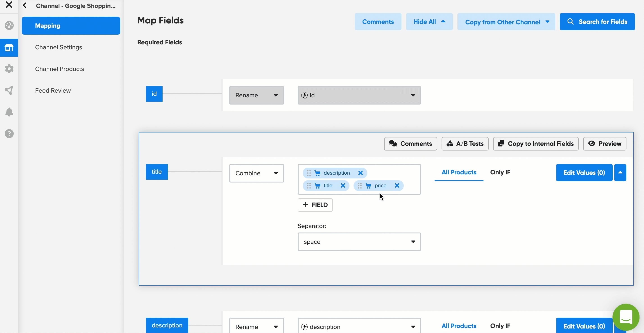This screenshot has height=333, width=644.
Task: Grab the drag handle of title chip
Action: [x=309, y=186]
